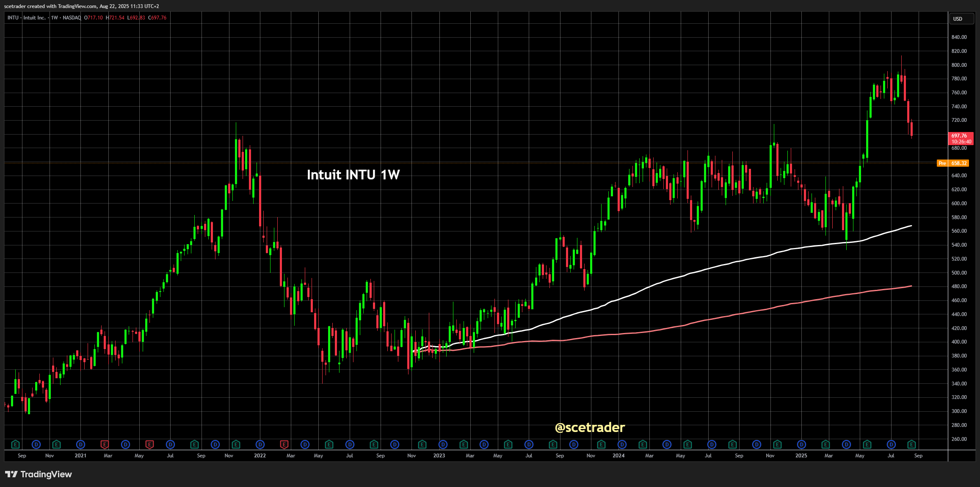Click the red earnings marker near Mar 2021
This screenshot has height=487, width=980.
pyautogui.click(x=105, y=444)
